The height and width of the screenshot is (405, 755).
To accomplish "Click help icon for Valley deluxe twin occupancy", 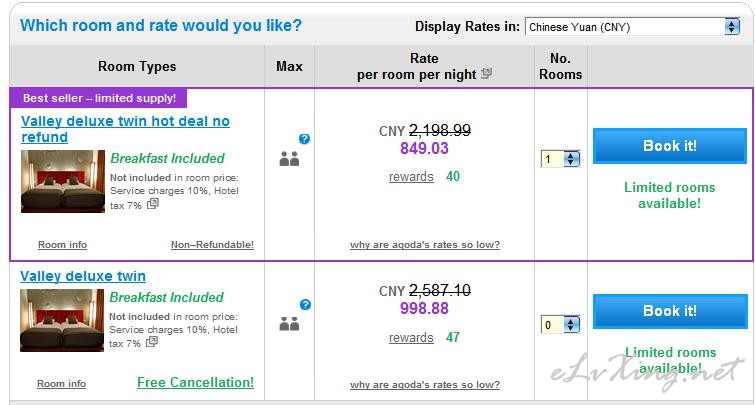I will [305, 305].
